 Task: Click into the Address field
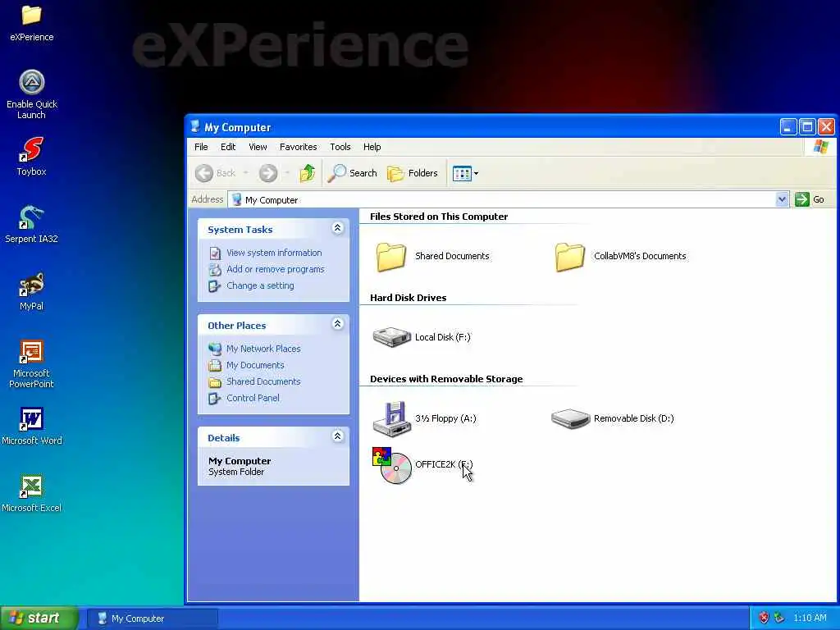click(502, 199)
